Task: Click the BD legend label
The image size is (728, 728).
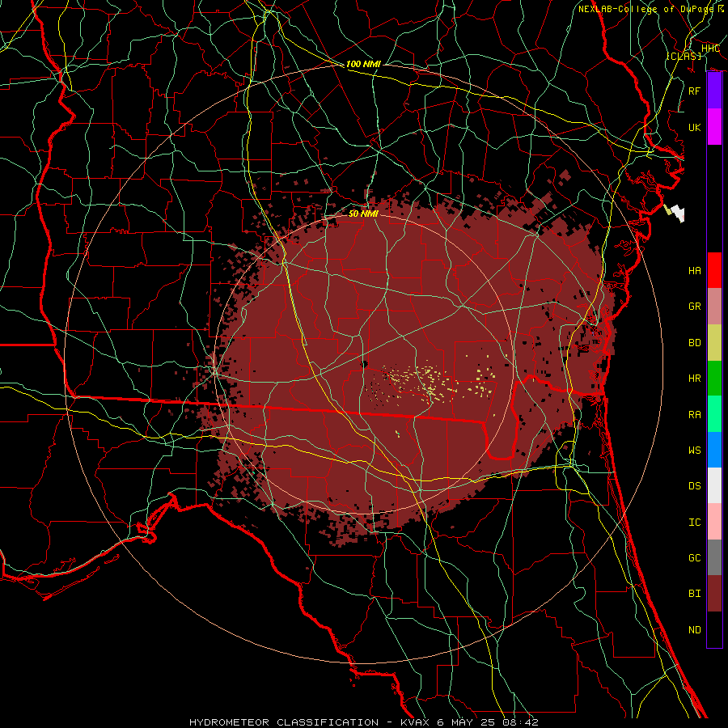Action: pyautogui.click(x=695, y=343)
